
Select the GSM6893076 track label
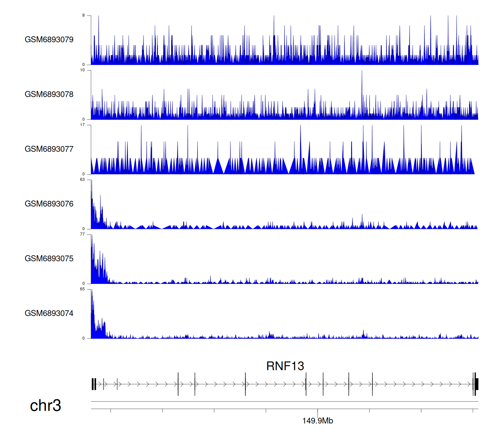tap(49, 204)
